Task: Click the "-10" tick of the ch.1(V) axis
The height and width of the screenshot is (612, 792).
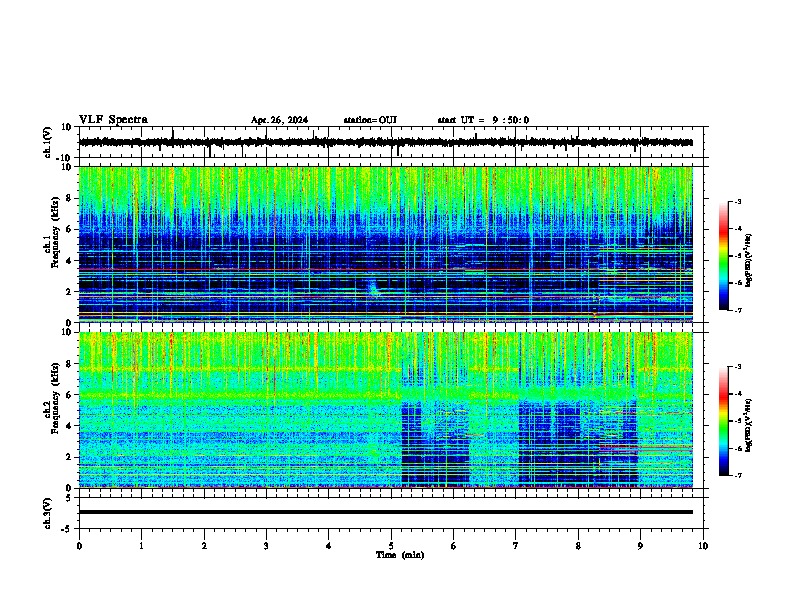Action: [x=65, y=158]
